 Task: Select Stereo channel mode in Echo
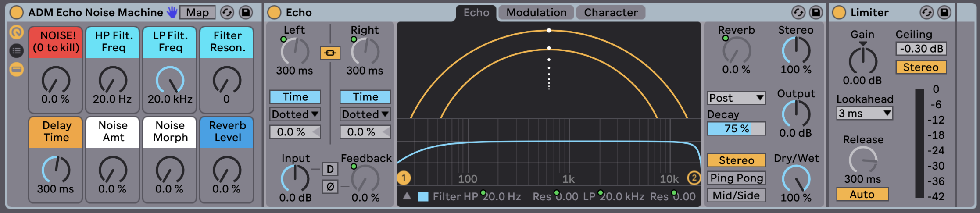(x=737, y=160)
